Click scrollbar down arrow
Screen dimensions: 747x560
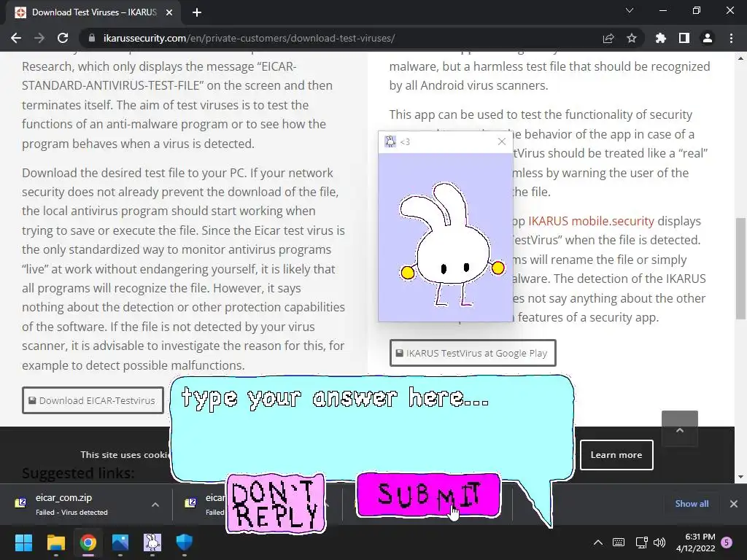[741, 477]
